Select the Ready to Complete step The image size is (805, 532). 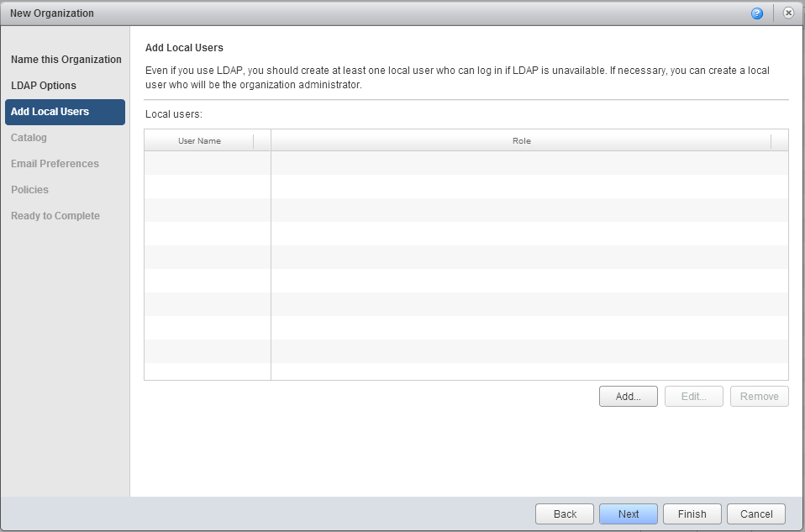55,216
